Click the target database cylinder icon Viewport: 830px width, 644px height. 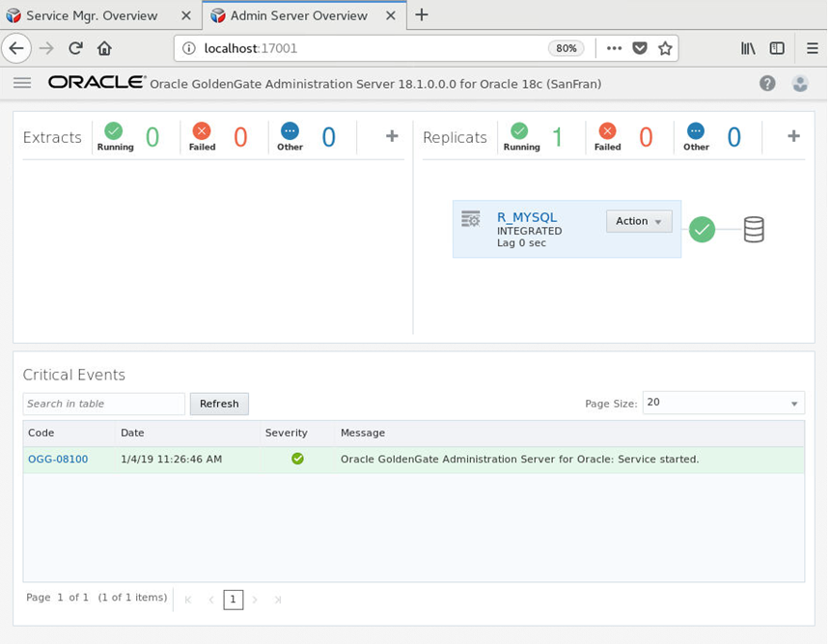coord(754,230)
